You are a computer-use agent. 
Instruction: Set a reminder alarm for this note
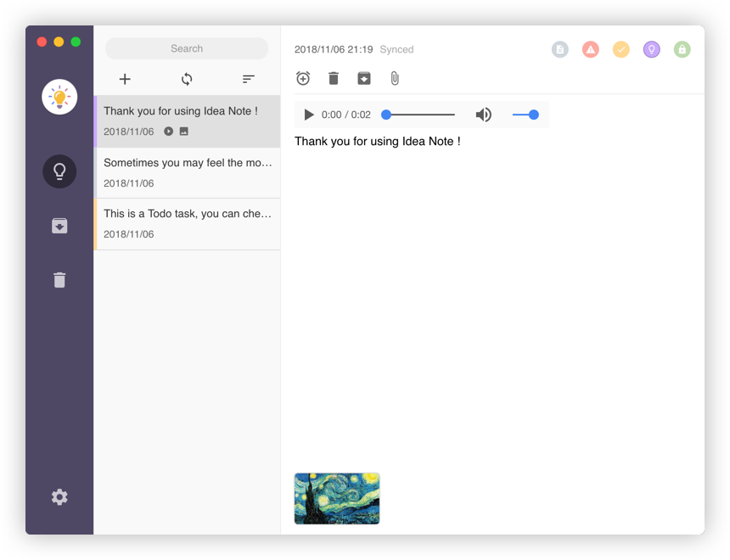click(x=303, y=78)
